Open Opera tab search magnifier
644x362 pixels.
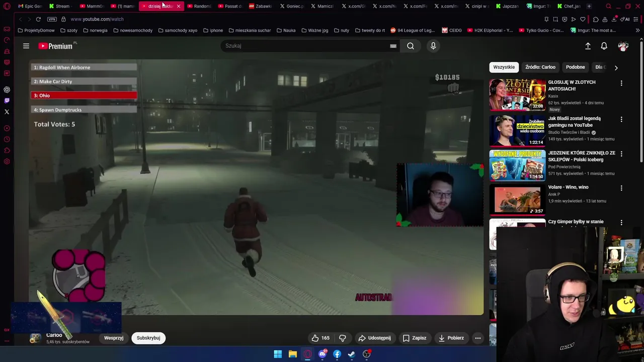pyautogui.click(x=608, y=6)
